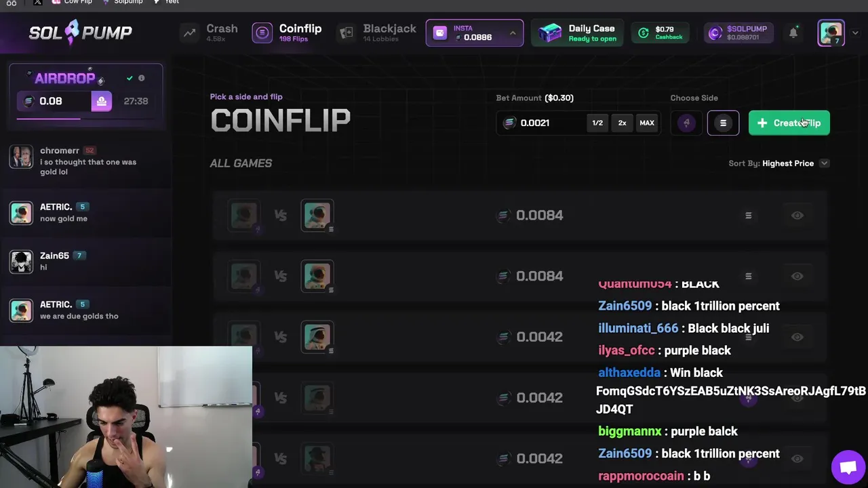Open the notifications bell icon
This screenshot has width=868, height=488.
[793, 33]
